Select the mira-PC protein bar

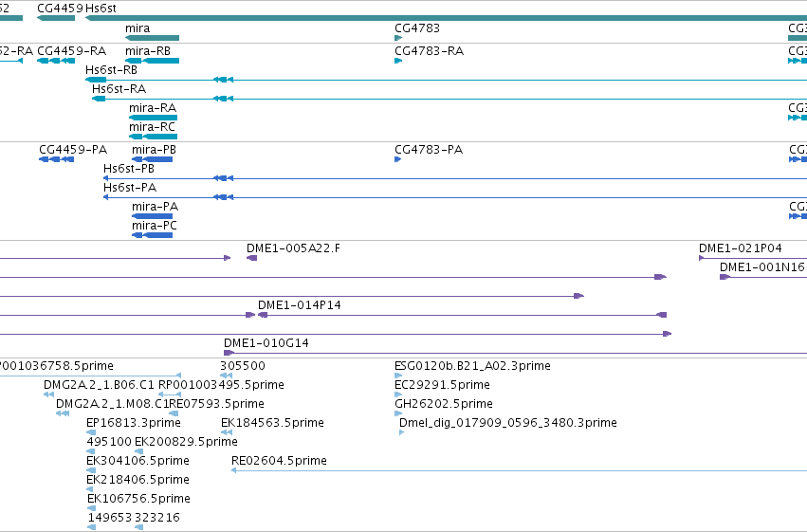click(x=153, y=235)
